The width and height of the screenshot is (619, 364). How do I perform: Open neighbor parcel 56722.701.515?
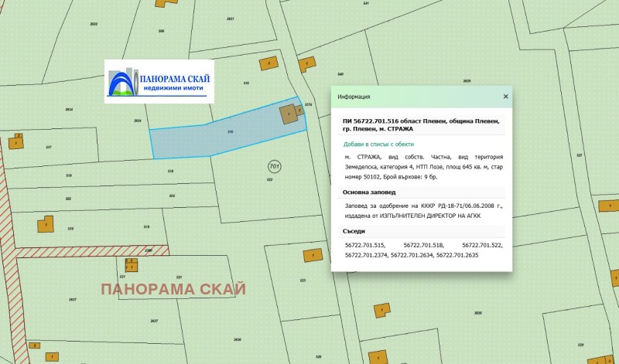[364, 245]
